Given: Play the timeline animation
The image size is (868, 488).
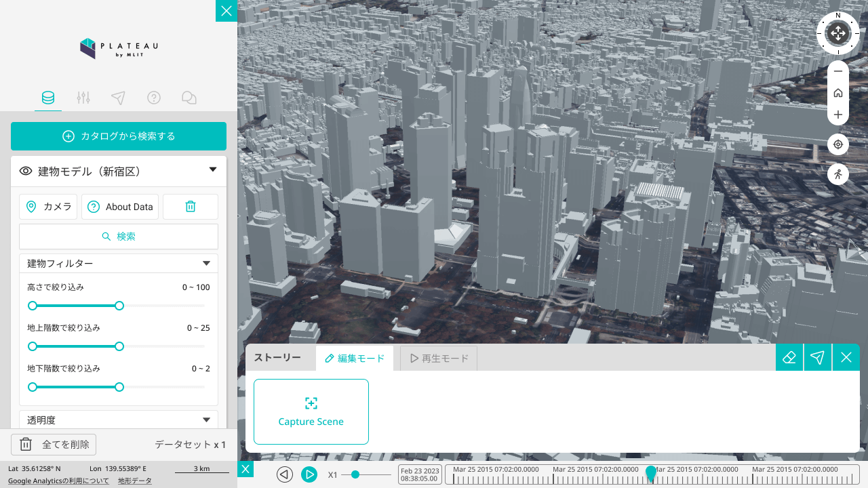Looking at the screenshot, I should 309,474.
